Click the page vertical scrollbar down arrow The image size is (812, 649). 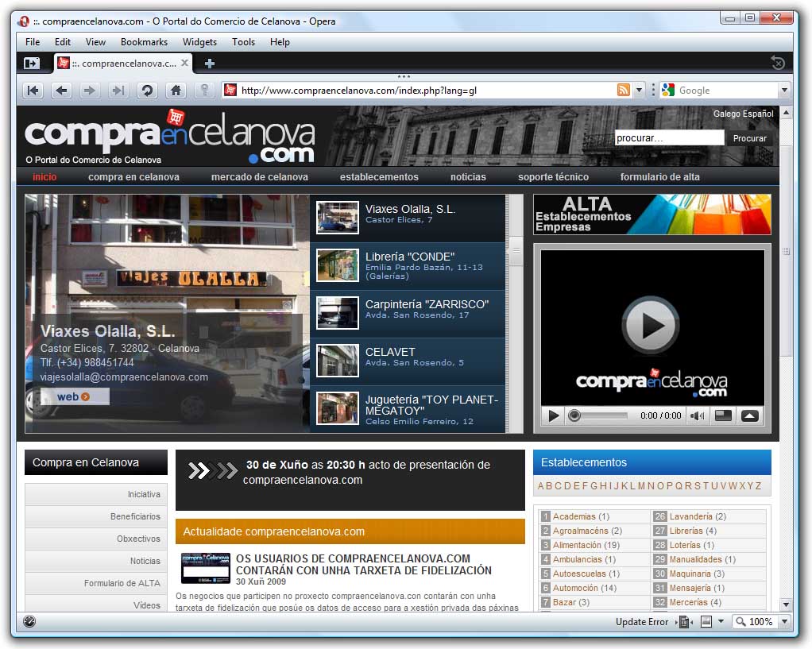pos(786,605)
